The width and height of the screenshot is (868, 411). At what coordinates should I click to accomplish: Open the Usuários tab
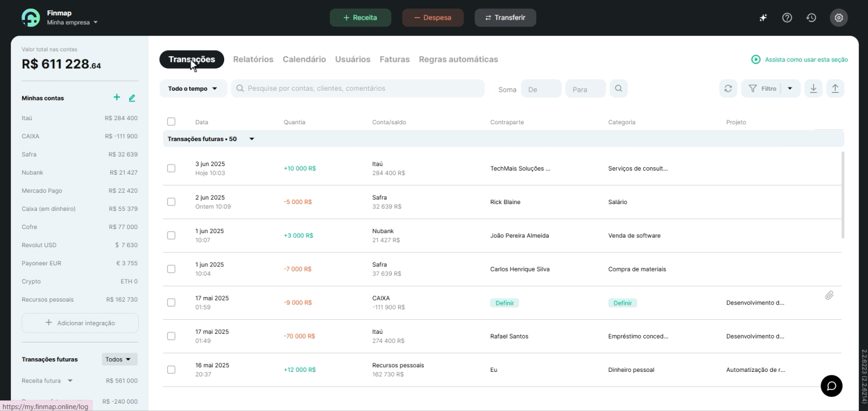pyautogui.click(x=353, y=60)
